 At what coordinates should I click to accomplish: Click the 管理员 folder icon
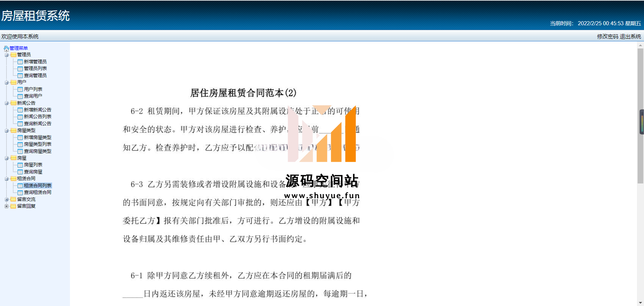click(13, 55)
